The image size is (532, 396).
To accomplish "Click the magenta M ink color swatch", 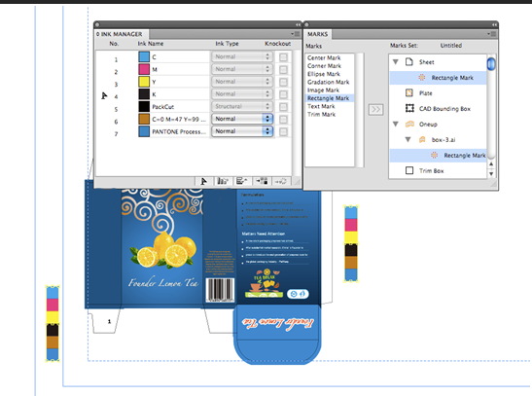I will 144,69.
